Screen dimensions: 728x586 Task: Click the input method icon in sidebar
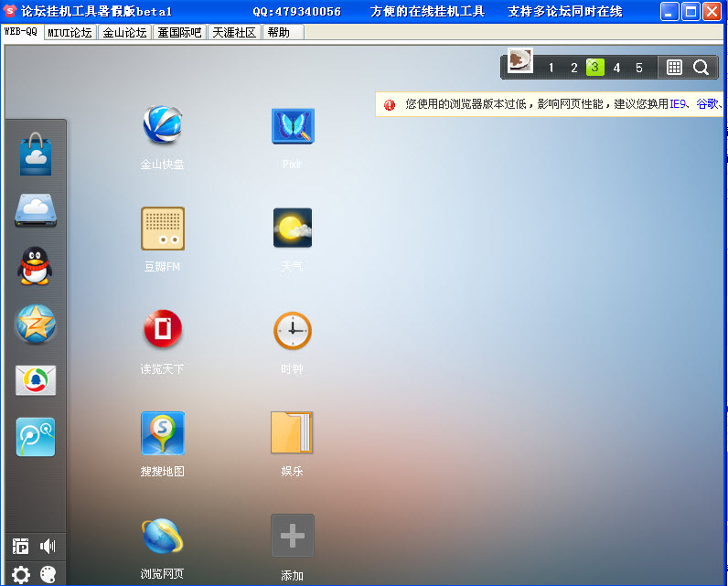20,547
